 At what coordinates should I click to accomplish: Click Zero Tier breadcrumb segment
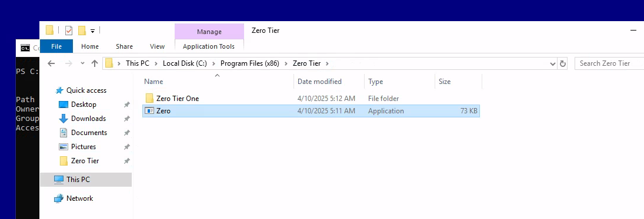(307, 63)
